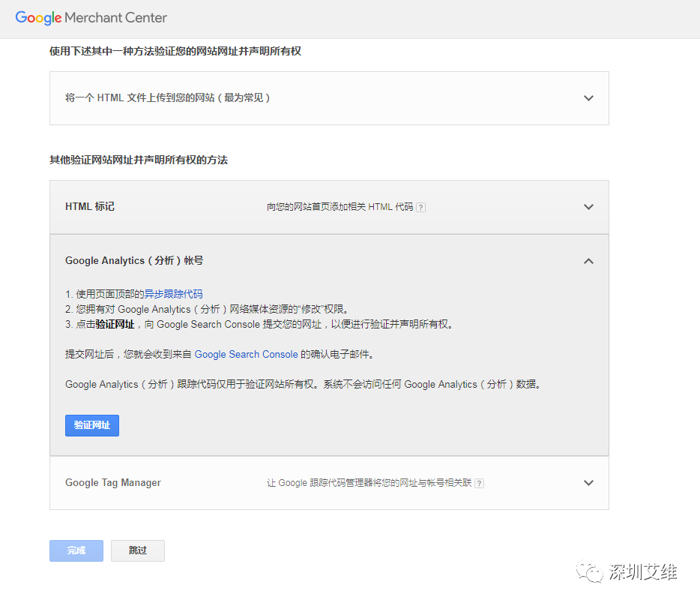Click the chevron on Google Tag Manager row
The width and height of the screenshot is (700, 603).
[589, 483]
